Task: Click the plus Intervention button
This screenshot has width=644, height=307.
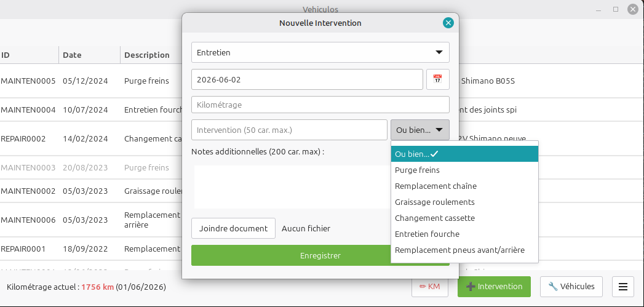Action: 494,287
